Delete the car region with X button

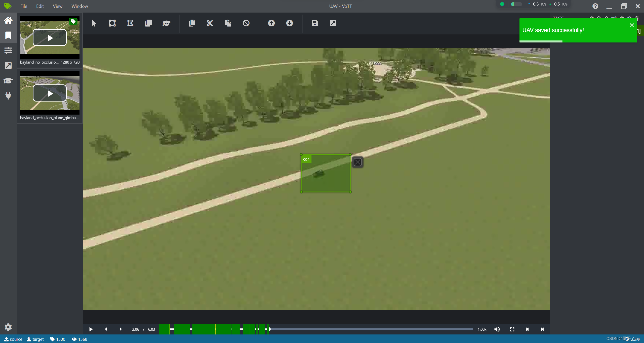(x=358, y=162)
